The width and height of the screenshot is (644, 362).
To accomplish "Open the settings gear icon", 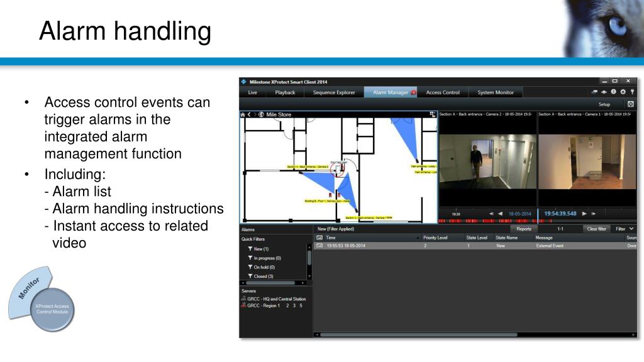I will [x=623, y=92].
